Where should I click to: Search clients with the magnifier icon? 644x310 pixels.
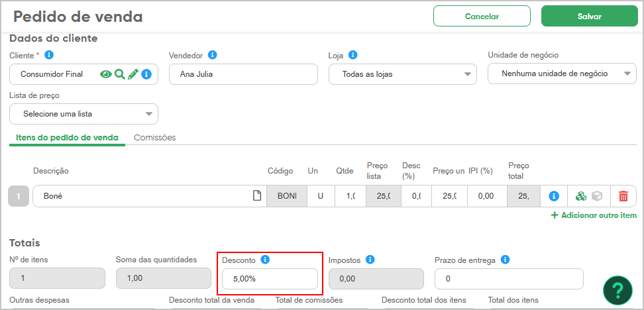[119, 74]
